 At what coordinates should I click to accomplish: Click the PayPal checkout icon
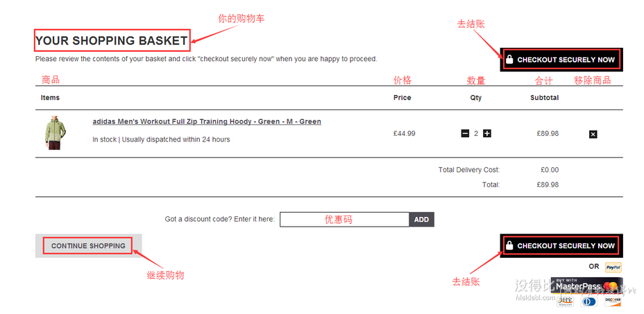613,267
